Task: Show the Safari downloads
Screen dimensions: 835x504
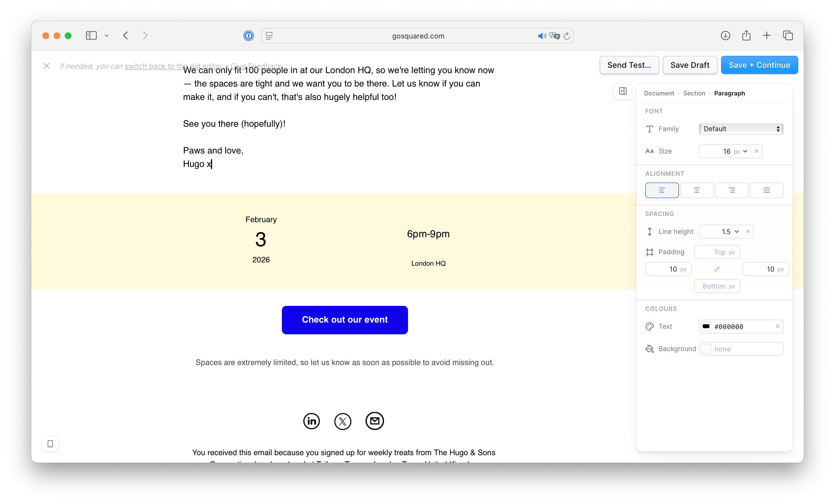Action: [x=725, y=36]
